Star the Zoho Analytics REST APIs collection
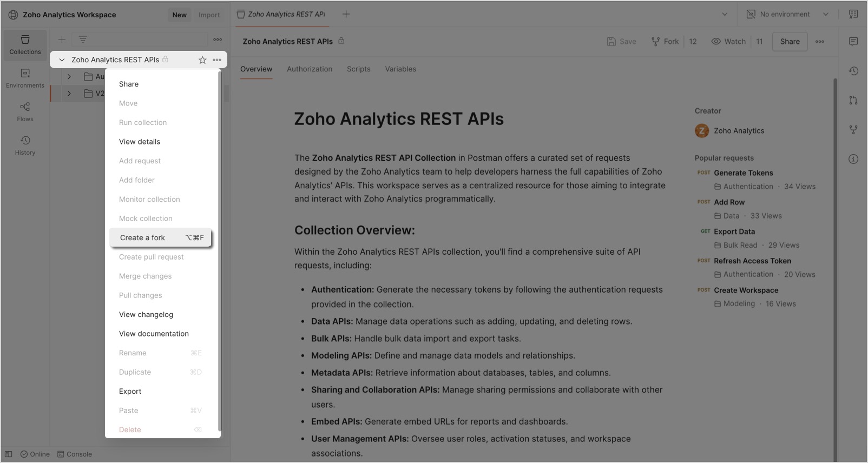Viewport: 868px width, 463px height. point(202,60)
